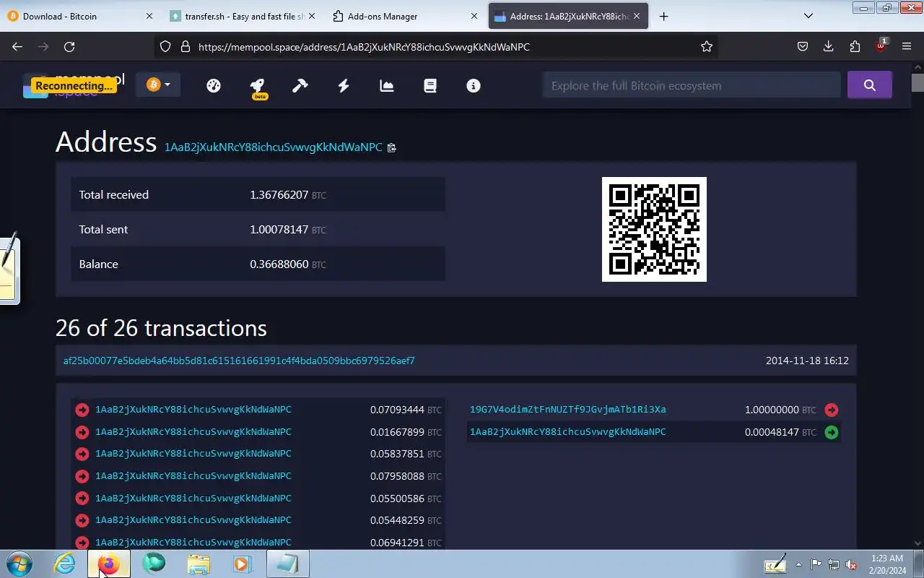The height and width of the screenshot is (578, 924).
Task: Open Firefox extensions puzzle icon
Action: point(855,46)
